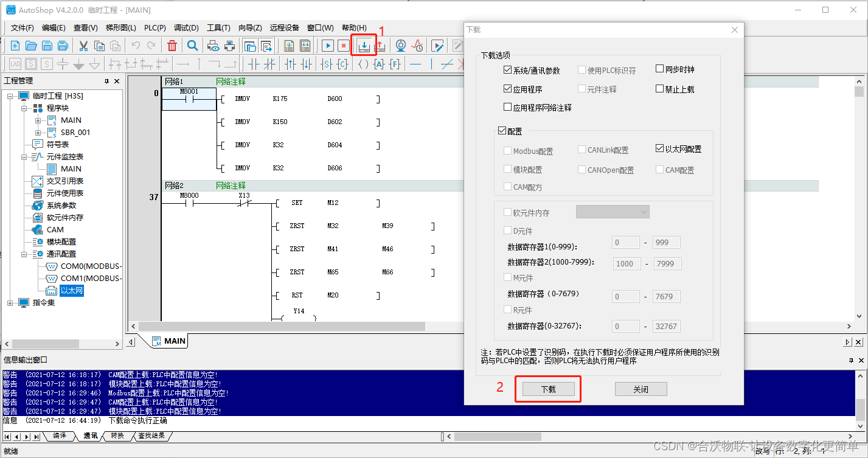Collapse the 临时工程 [H3S] root node

pos(10,95)
